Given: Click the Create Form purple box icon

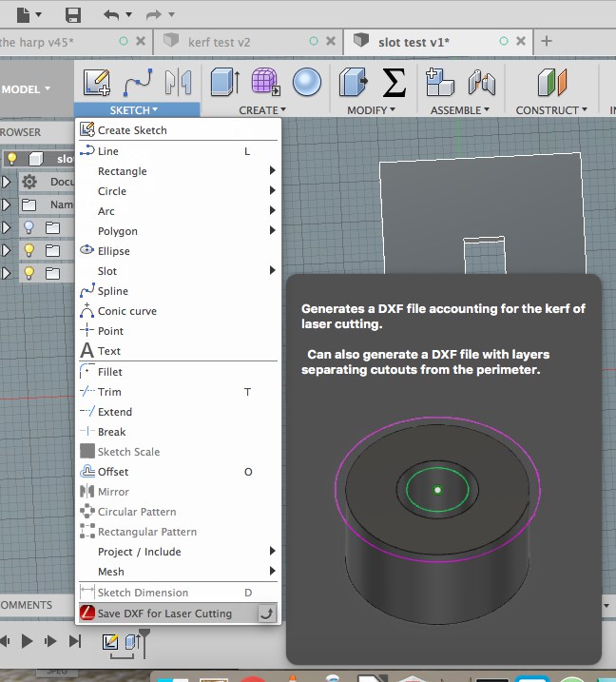Looking at the screenshot, I should 265,82.
